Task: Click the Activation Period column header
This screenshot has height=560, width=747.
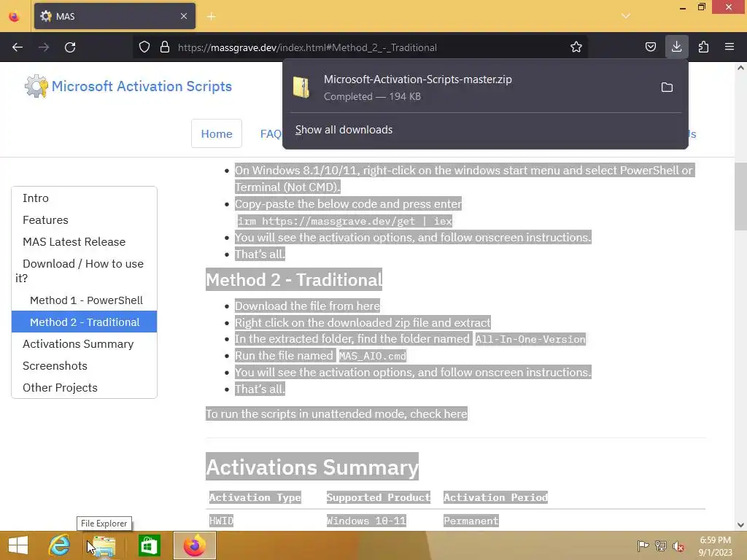Action: [495, 497]
